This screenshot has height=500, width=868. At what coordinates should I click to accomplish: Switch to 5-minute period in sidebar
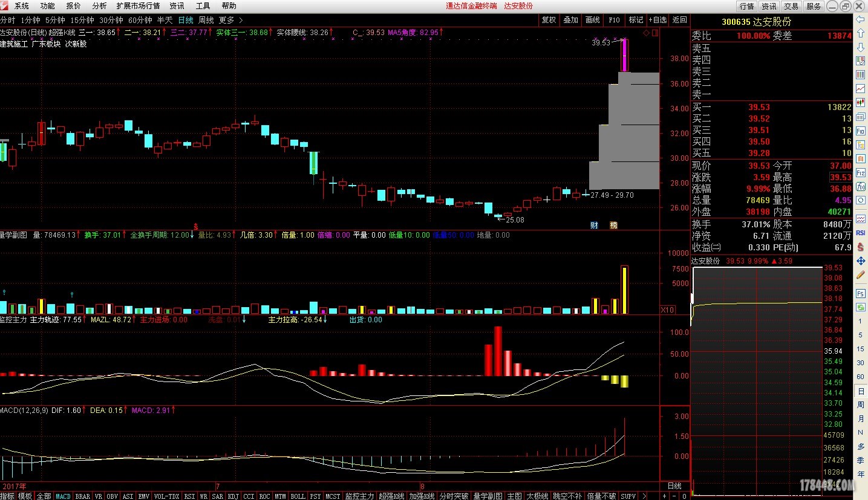860,334
